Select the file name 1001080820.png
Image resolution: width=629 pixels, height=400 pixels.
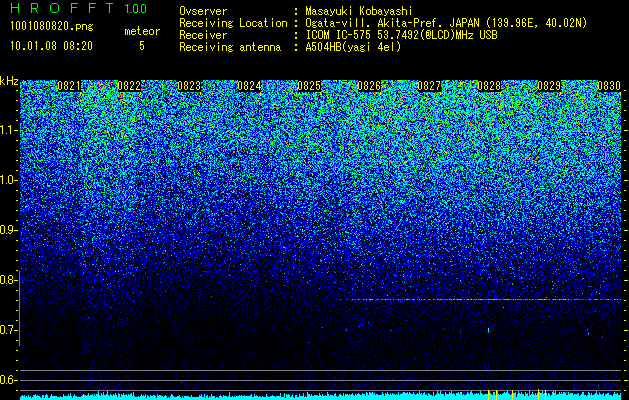[51, 26]
